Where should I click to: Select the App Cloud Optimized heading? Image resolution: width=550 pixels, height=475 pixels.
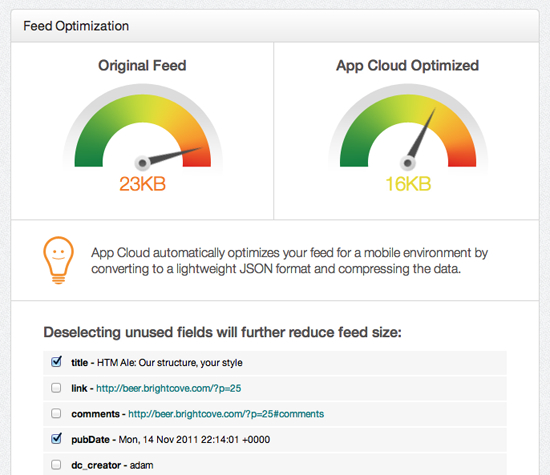pos(408,66)
